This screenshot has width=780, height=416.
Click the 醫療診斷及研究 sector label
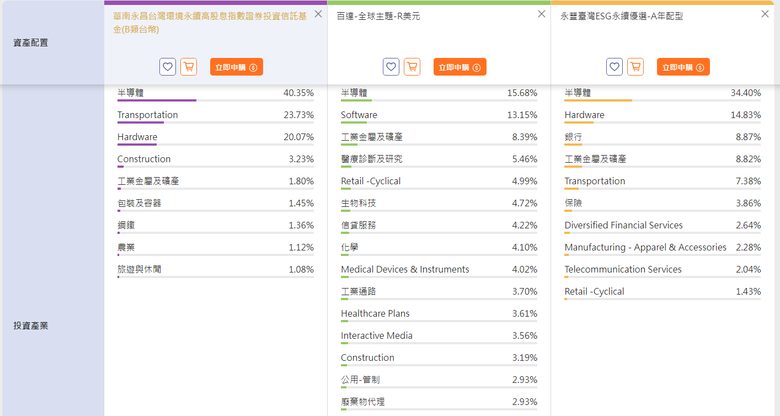pos(372,159)
